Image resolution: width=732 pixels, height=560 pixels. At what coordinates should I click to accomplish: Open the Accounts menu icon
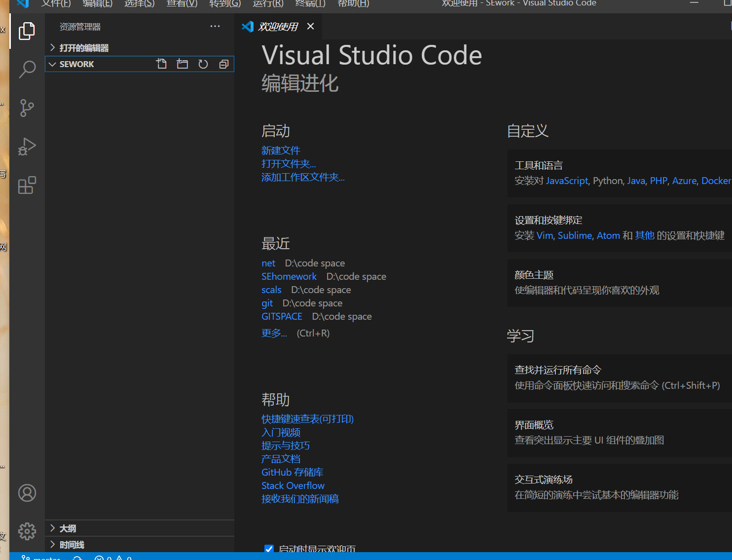[x=27, y=493]
